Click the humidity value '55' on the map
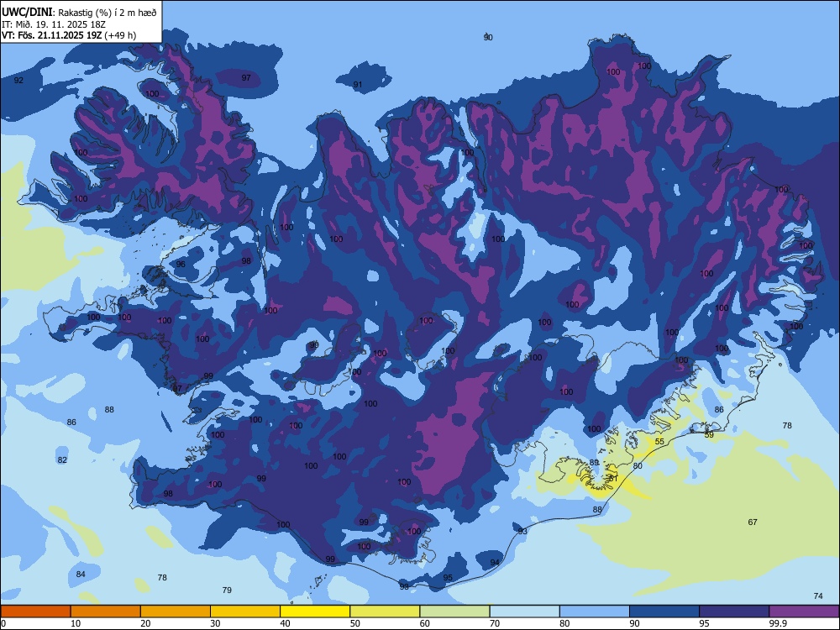This screenshot has width=840, height=630. (660, 442)
